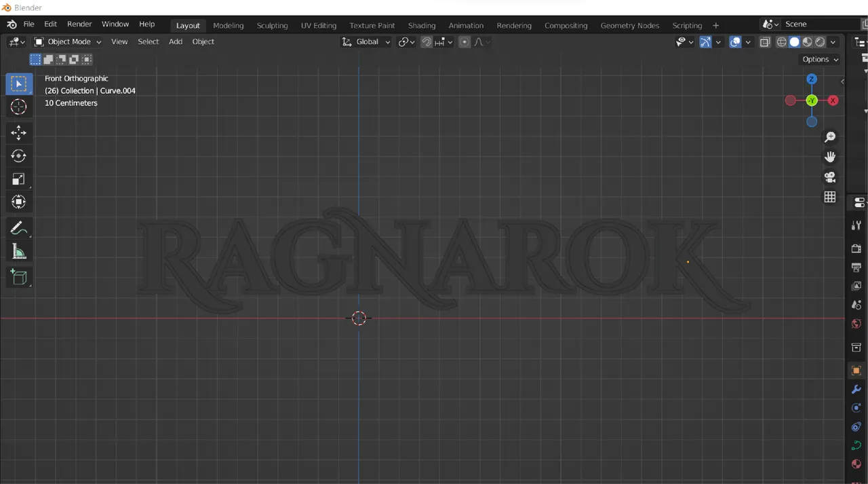Toggle viewport overlays
The height and width of the screenshot is (484, 868).
click(x=736, y=42)
